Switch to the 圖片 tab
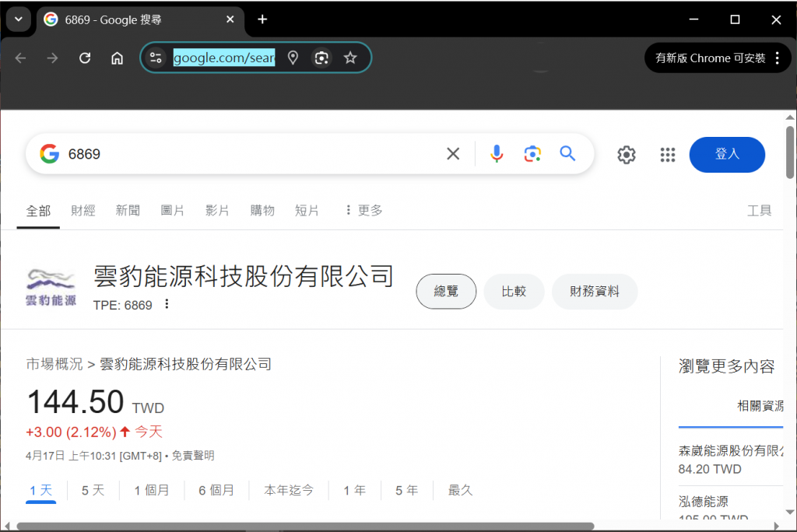This screenshot has height=532, width=797. (x=172, y=210)
